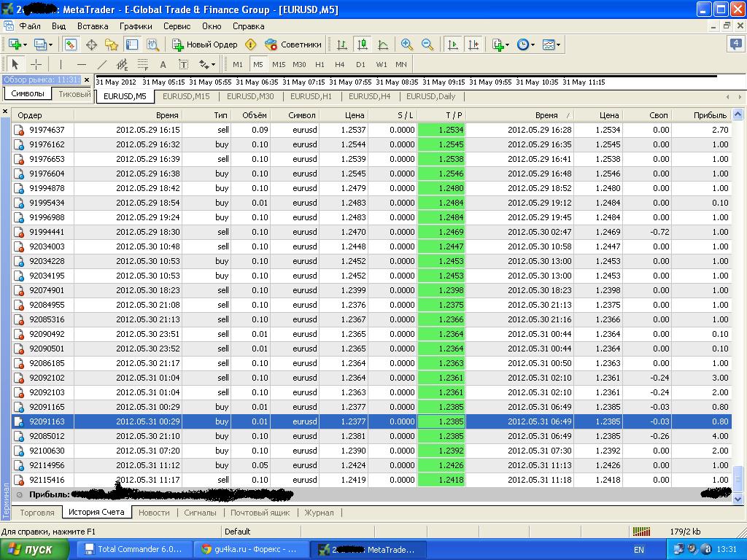The height and width of the screenshot is (560, 747).
Task: Open the Вставка menu
Action: (93, 26)
